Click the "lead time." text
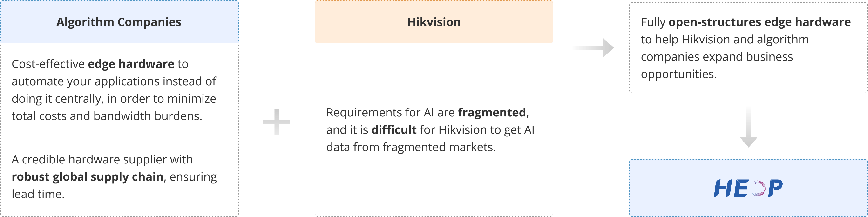 pyautogui.click(x=38, y=194)
